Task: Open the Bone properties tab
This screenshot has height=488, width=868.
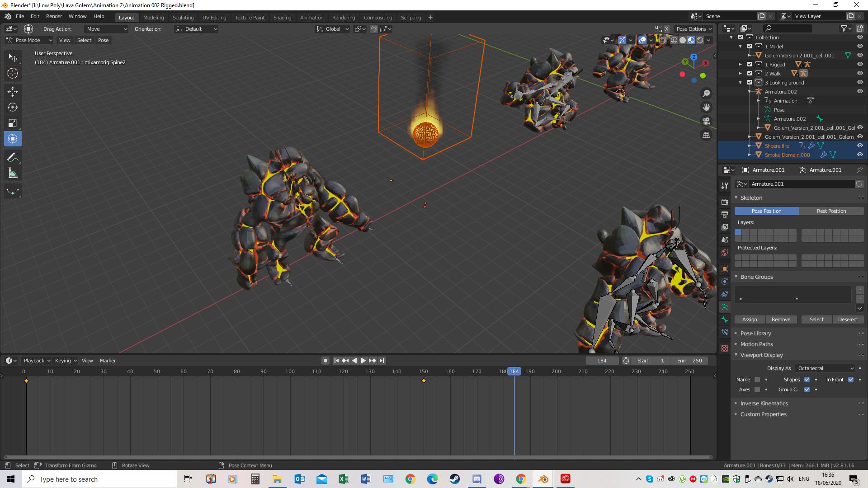Action: (x=725, y=319)
